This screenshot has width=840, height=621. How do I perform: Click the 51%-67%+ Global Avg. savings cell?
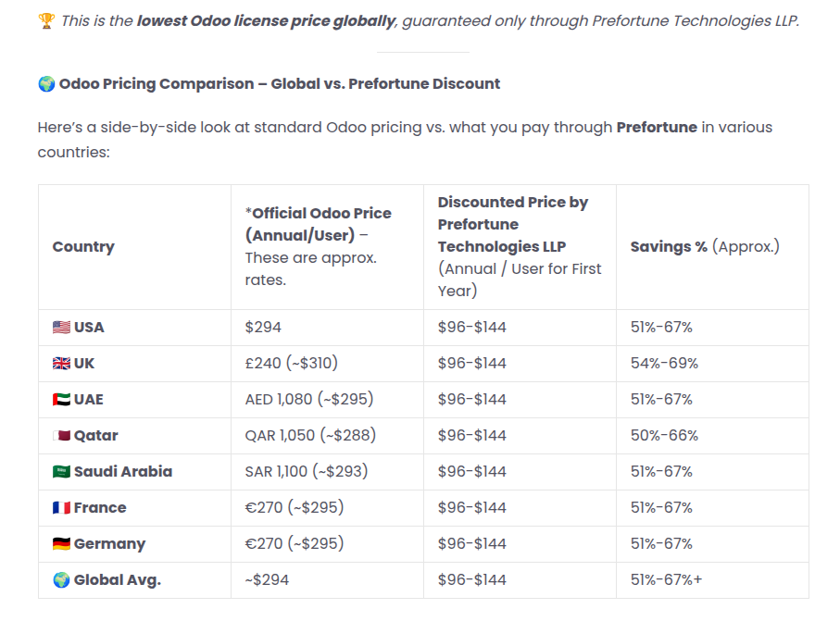pos(667,579)
